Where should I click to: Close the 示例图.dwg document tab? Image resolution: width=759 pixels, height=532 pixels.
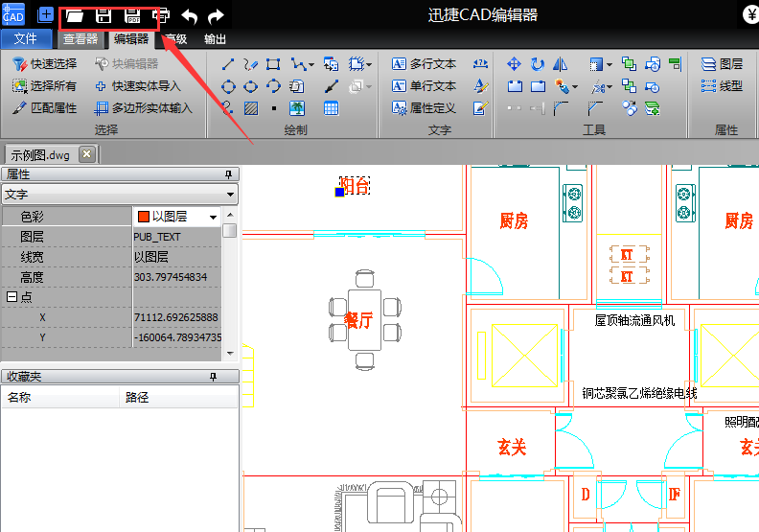click(86, 154)
